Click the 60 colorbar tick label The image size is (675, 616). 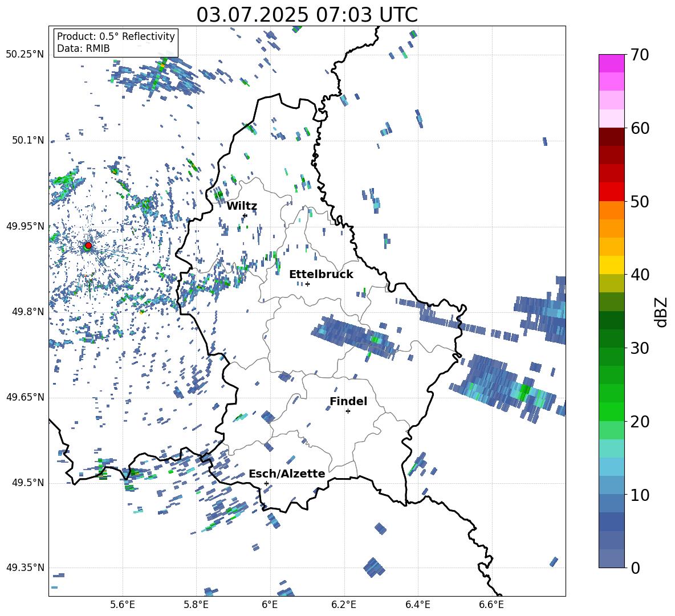click(639, 128)
